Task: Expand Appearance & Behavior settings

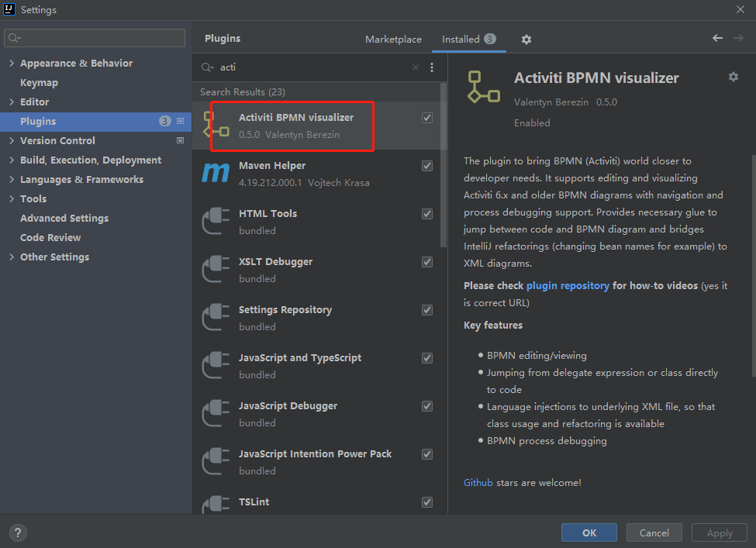Action: (12, 63)
